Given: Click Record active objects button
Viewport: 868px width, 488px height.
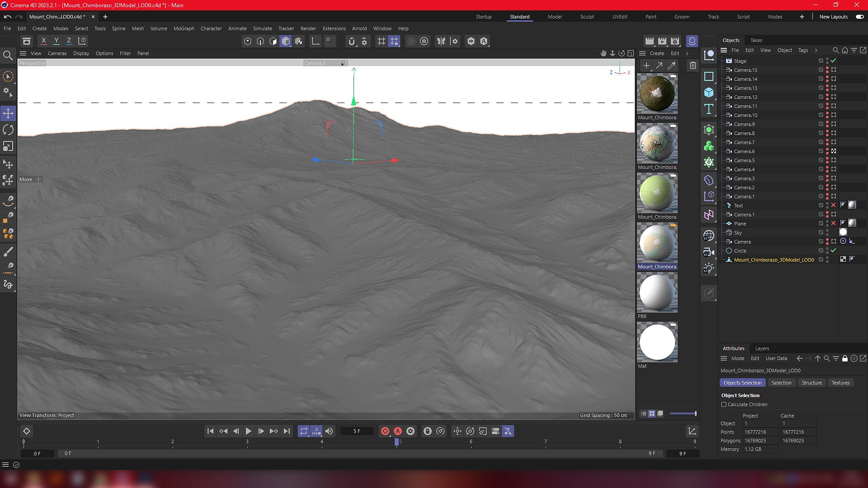Looking at the screenshot, I should coord(385,431).
